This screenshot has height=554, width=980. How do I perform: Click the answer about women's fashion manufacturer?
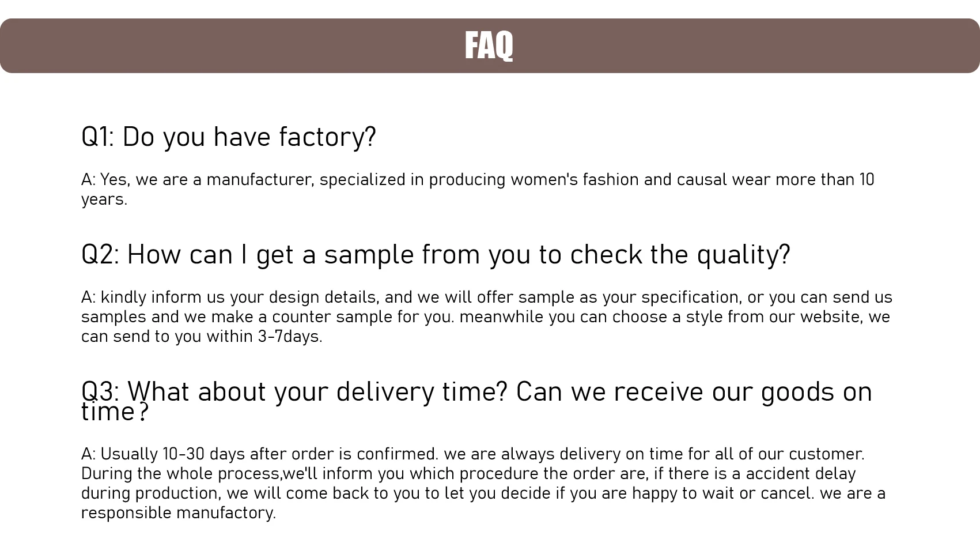click(478, 180)
